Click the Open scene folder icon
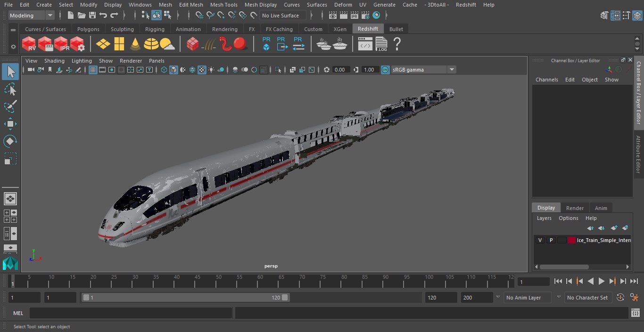Screen dimensions: 644x332 [x=82, y=16]
